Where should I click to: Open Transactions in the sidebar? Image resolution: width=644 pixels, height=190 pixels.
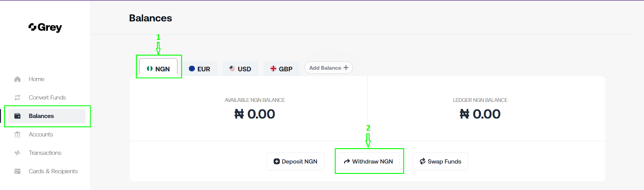45,153
